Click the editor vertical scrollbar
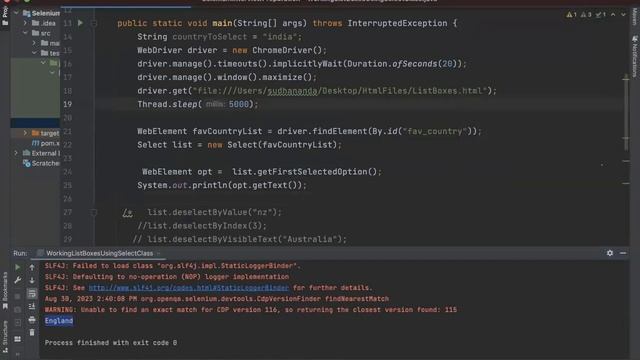Viewport: 640px width, 360px height. (626, 114)
